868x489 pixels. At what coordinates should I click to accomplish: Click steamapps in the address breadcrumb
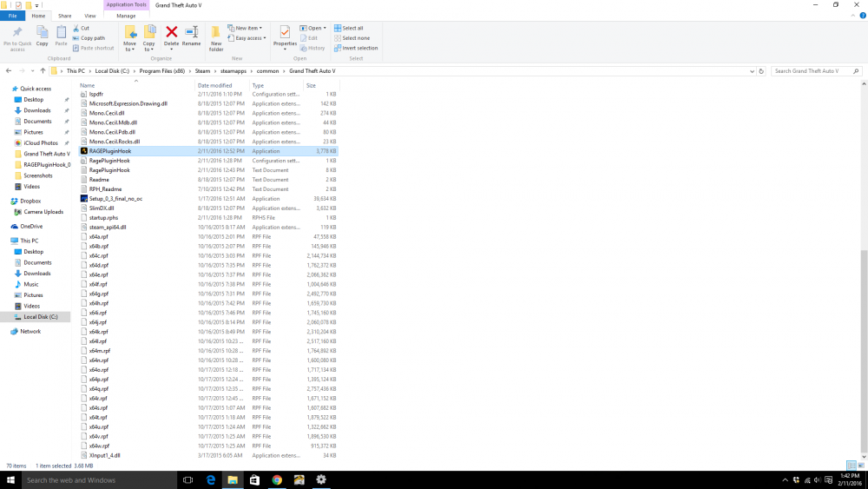[233, 71]
